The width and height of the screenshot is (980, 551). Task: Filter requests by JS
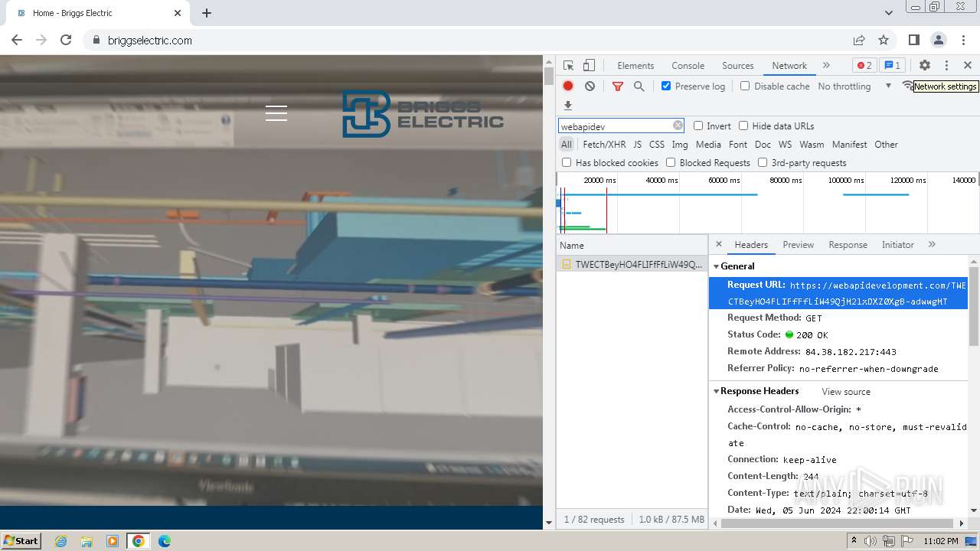637,144
